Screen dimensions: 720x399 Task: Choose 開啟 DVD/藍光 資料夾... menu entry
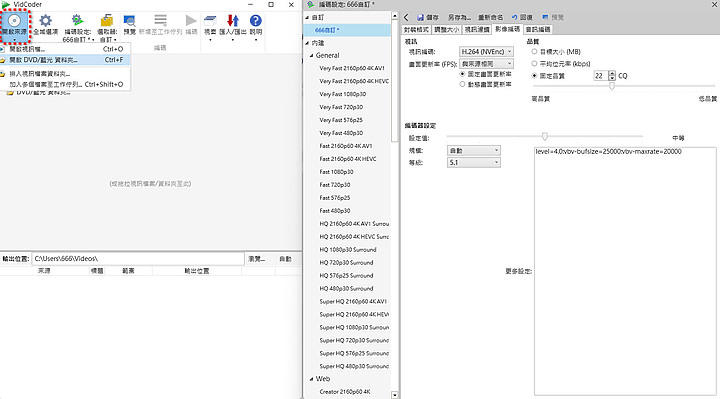[x=65, y=60]
